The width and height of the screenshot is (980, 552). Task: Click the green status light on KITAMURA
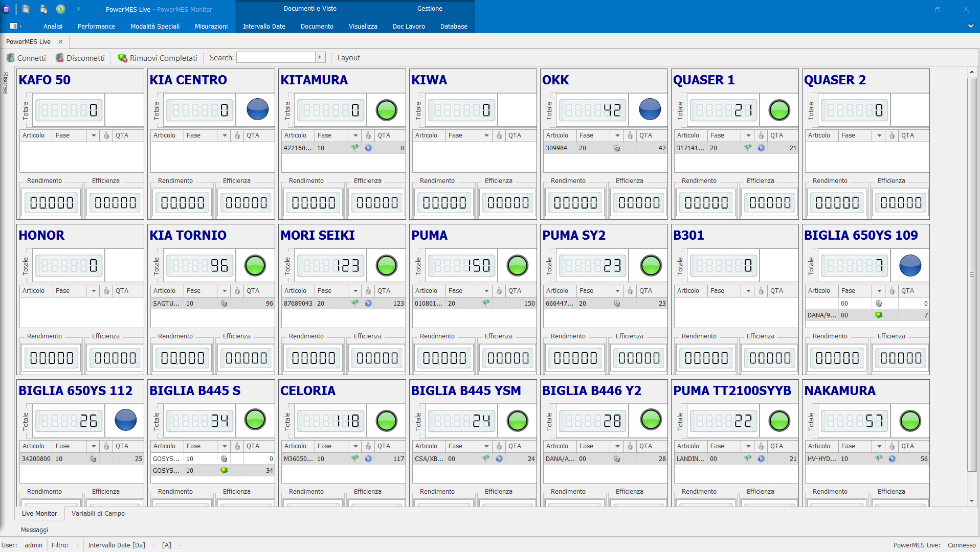387,110
